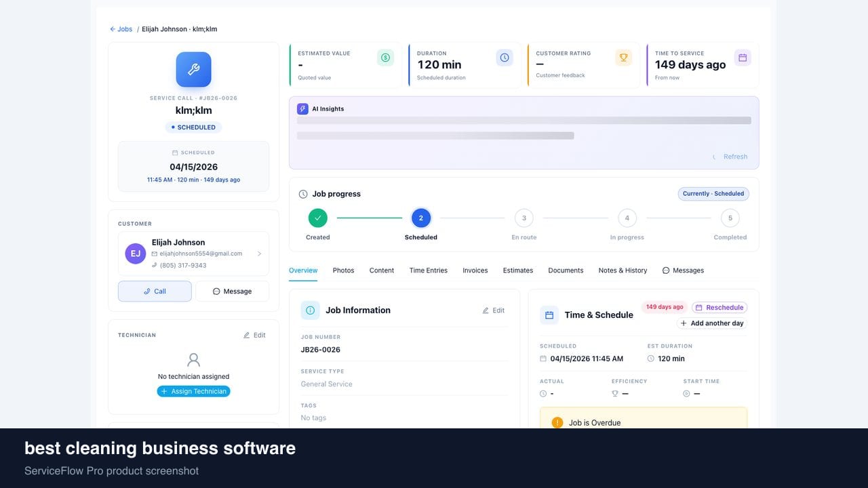Click the phone icon beside (805) 317-9343
This screenshot has height=488, width=868.
click(x=155, y=265)
